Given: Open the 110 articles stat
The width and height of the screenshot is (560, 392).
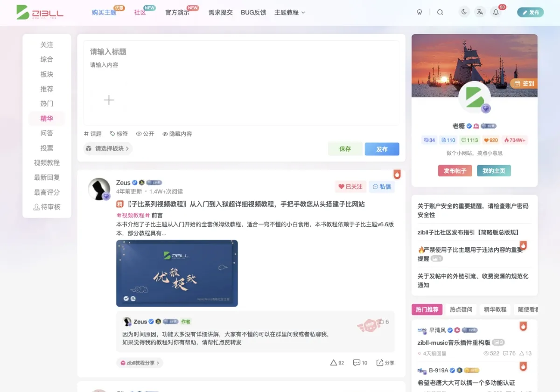Looking at the screenshot, I should pos(448,140).
